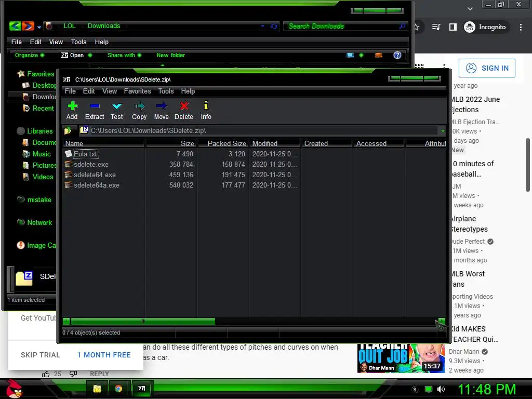Click Incognito profile button in Chrome
This screenshot has width=532, height=399.
(485, 27)
